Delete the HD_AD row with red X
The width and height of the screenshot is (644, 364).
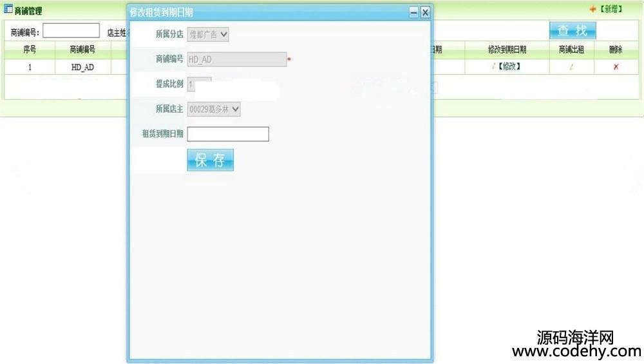point(616,67)
